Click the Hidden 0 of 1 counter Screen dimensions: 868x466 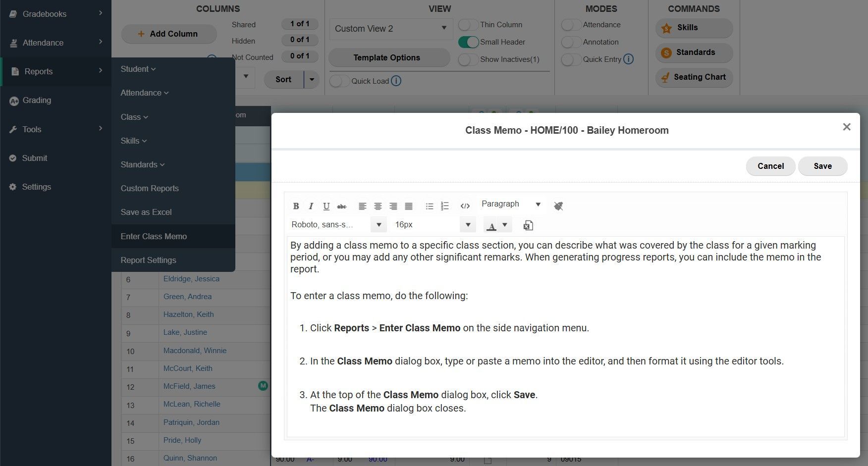pyautogui.click(x=300, y=40)
